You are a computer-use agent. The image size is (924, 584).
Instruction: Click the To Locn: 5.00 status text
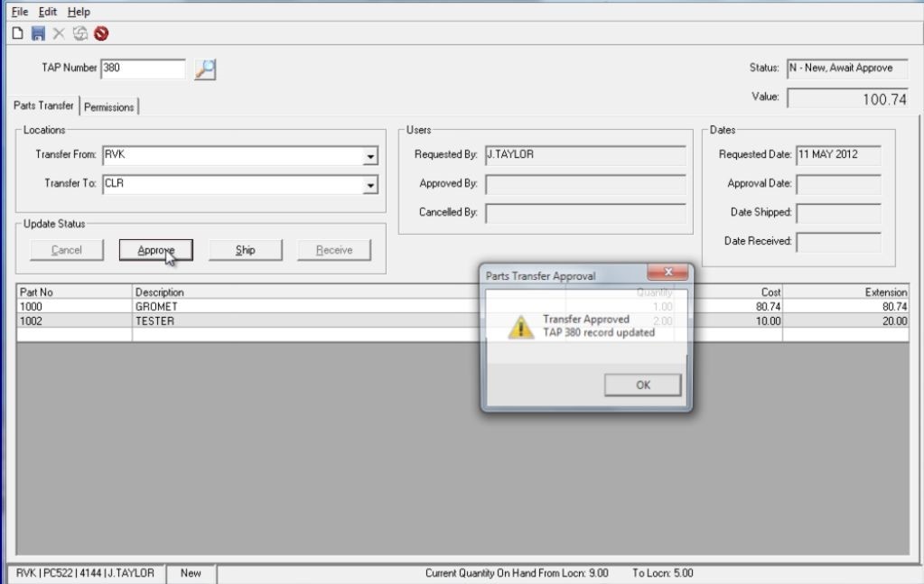click(663, 573)
